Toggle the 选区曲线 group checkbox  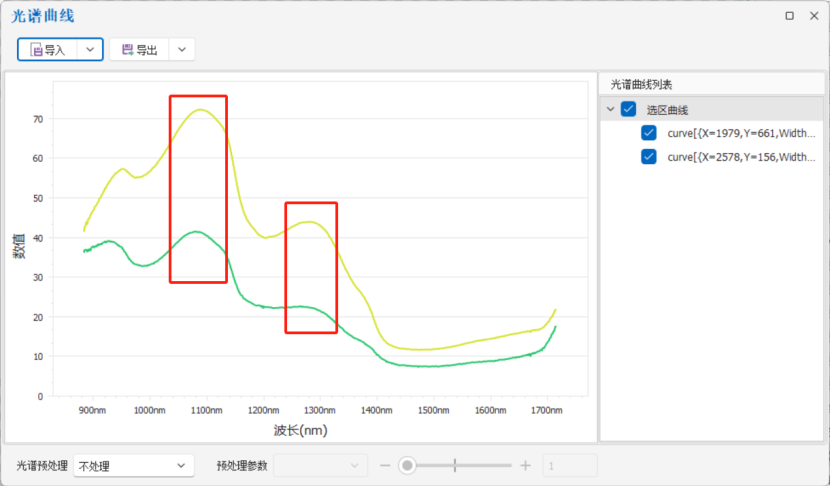628,110
